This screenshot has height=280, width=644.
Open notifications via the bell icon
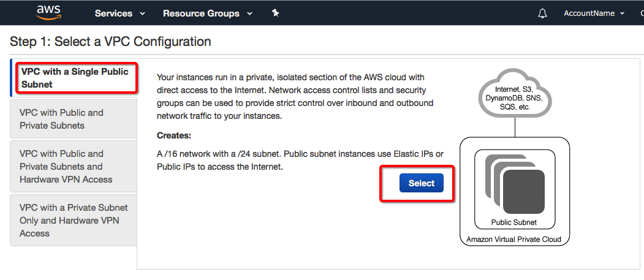point(542,13)
